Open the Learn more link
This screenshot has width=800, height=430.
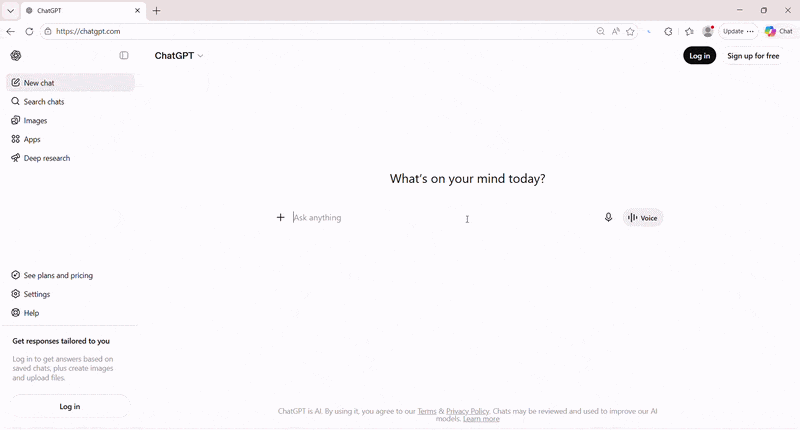481,419
